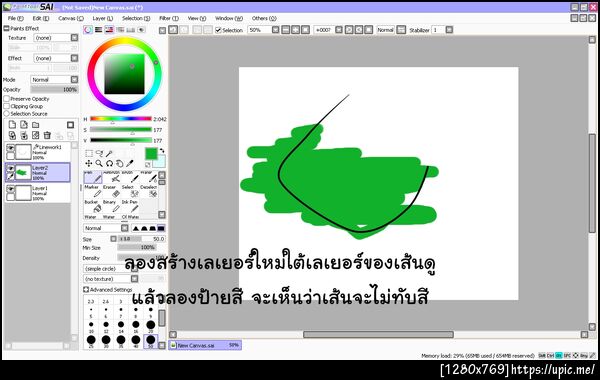Show the RGB slider panel icon

pos(99,30)
